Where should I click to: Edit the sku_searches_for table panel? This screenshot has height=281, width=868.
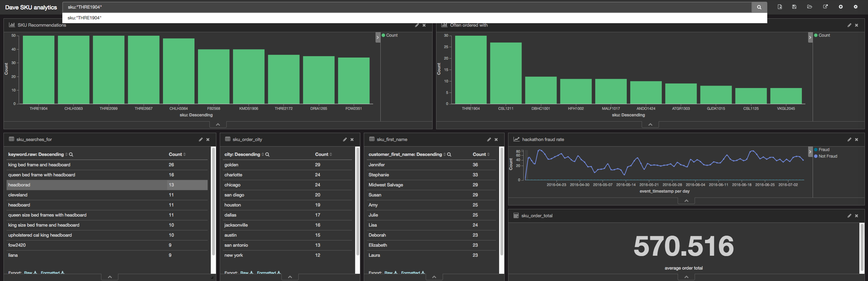[x=201, y=140]
